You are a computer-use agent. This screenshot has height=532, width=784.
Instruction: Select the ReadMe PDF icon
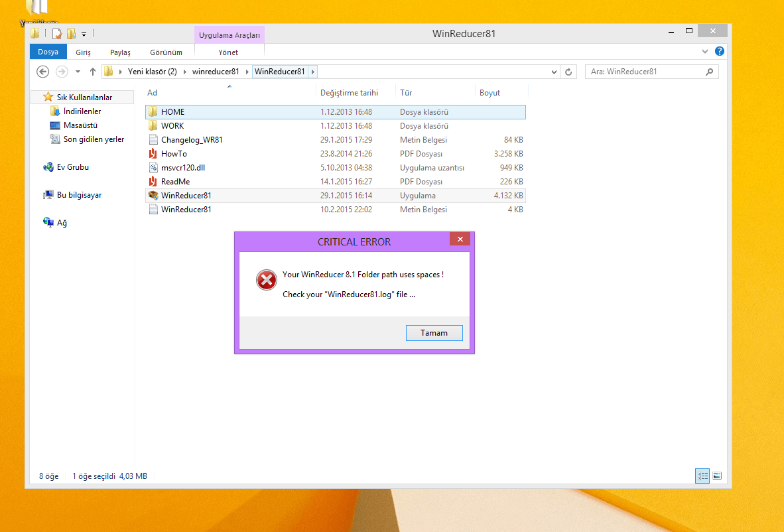(x=153, y=182)
